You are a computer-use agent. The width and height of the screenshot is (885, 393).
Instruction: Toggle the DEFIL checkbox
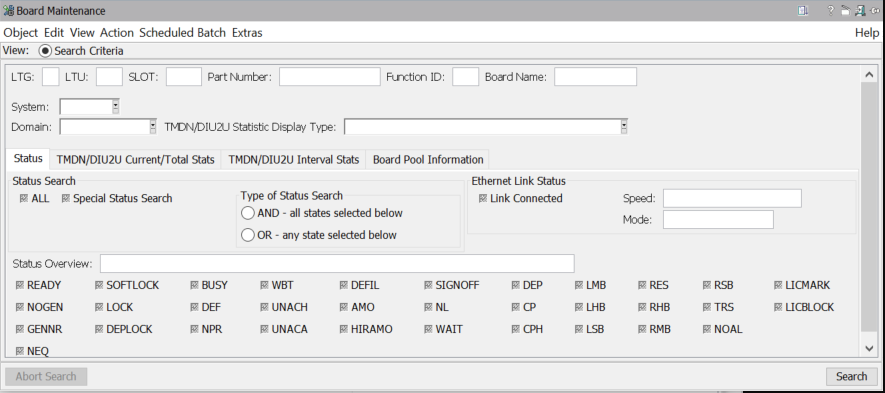tap(344, 286)
